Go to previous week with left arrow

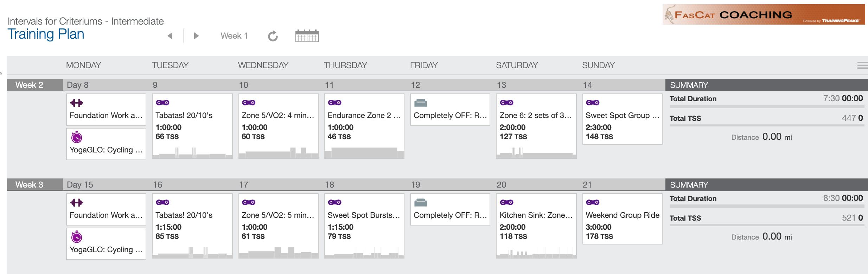pos(170,36)
